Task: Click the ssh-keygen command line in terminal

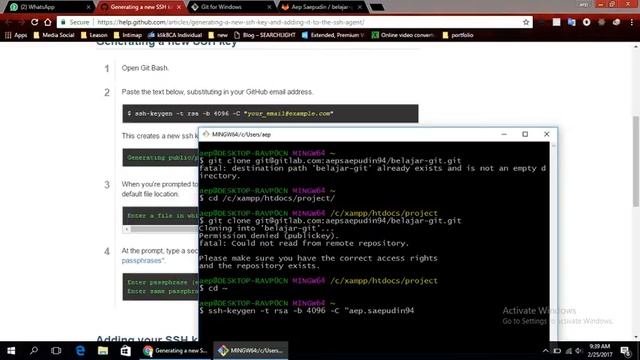Action: tap(307, 311)
